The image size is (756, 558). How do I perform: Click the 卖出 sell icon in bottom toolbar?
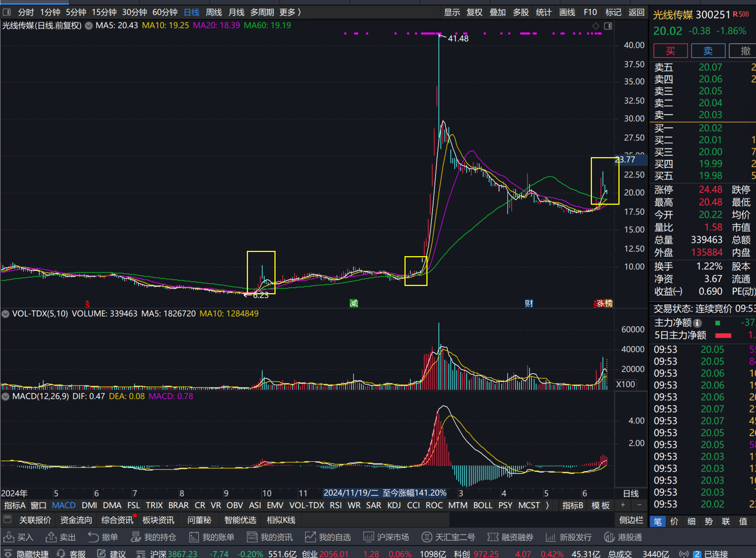(x=51, y=537)
